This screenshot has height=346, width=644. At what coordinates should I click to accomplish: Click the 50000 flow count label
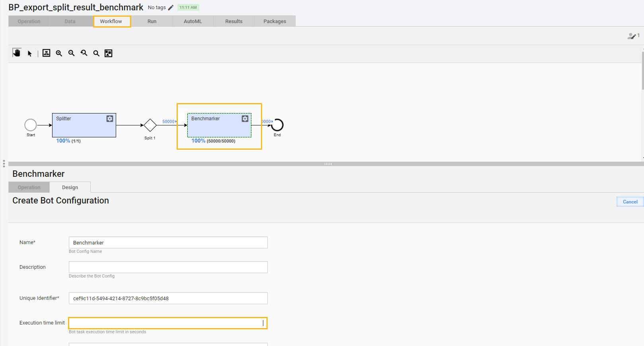coord(169,121)
